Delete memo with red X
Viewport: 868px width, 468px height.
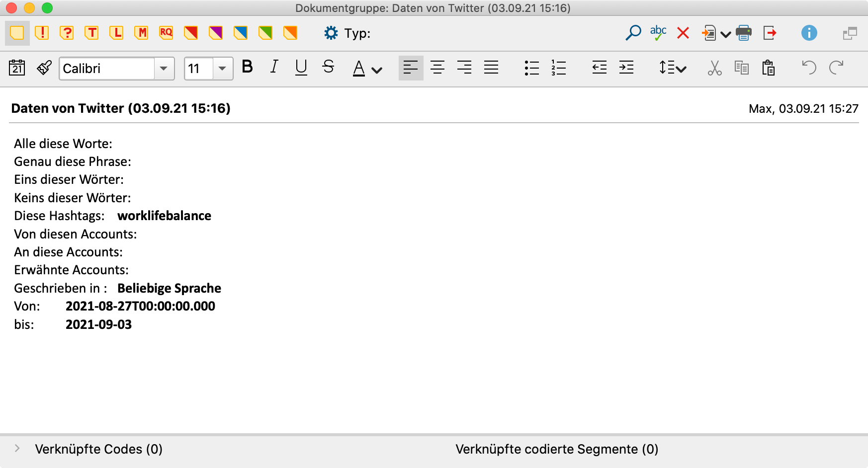(683, 33)
